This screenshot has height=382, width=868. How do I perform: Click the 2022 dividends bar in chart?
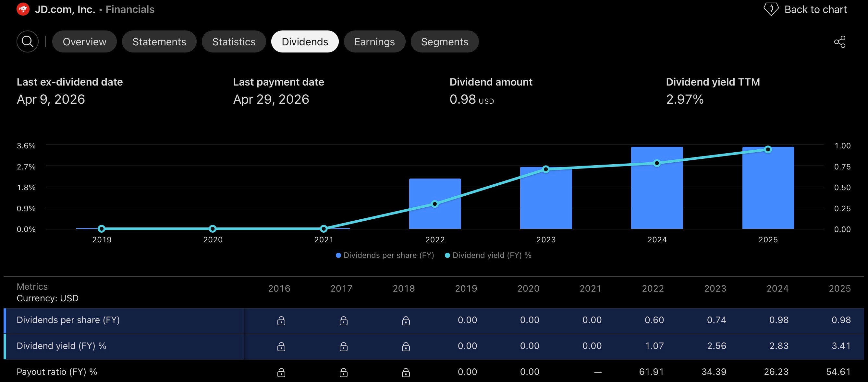click(435, 203)
